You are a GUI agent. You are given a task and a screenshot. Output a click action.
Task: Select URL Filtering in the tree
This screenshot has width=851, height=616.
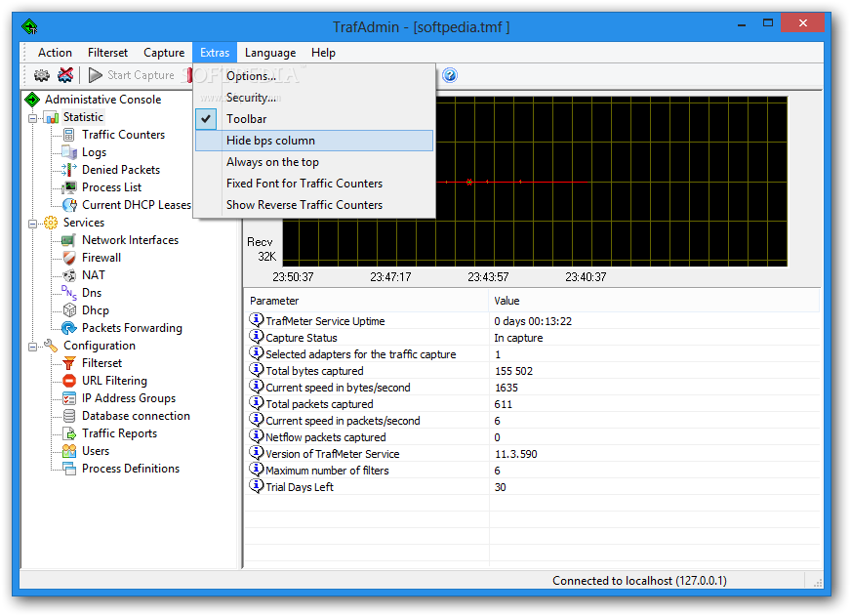[x=114, y=381]
